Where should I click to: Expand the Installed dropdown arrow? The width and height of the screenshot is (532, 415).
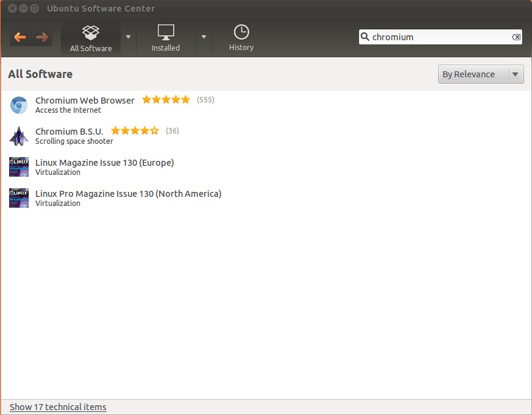pyautogui.click(x=204, y=37)
